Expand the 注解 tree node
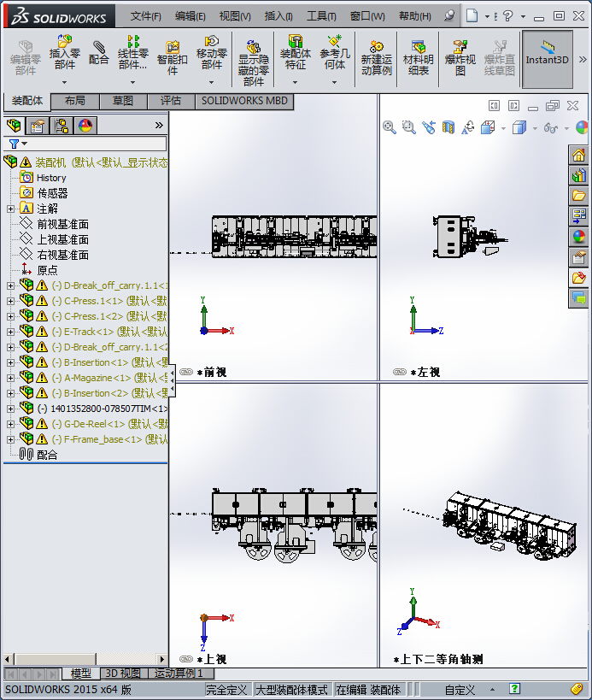The height and width of the screenshot is (700, 592). (x=11, y=209)
